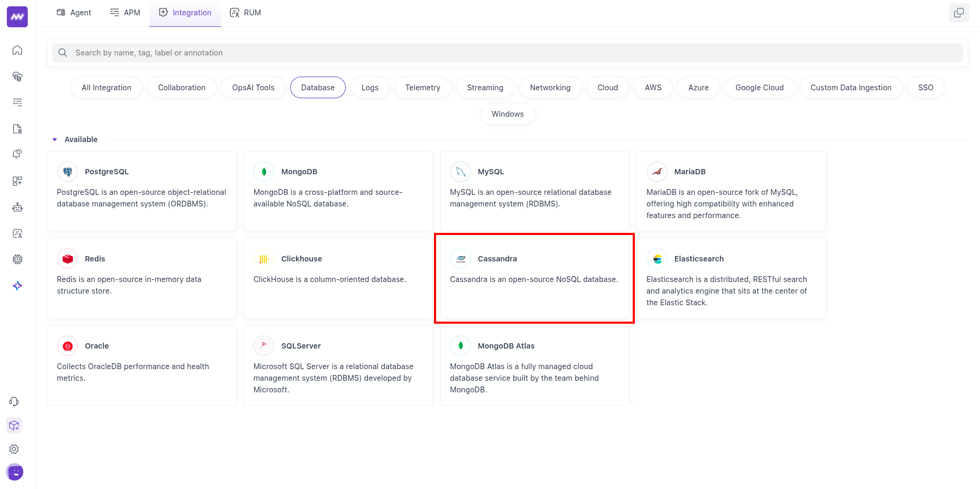Focus the integration search field
The width and height of the screenshot is (980, 489).
tap(507, 53)
